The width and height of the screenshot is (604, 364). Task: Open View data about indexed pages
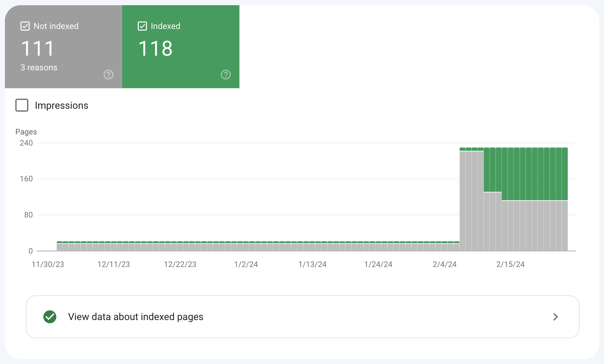[135, 317]
